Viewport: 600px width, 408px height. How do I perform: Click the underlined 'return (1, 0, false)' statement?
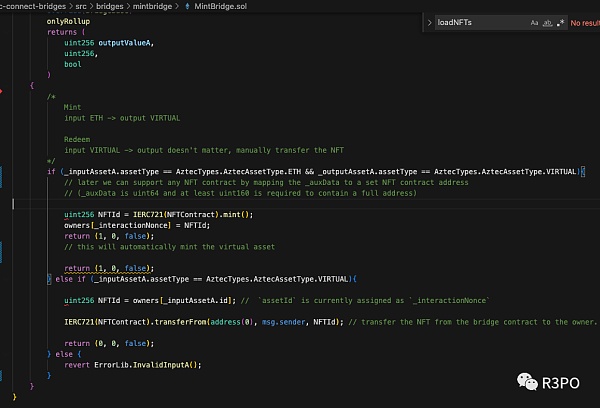click(x=109, y=268)
